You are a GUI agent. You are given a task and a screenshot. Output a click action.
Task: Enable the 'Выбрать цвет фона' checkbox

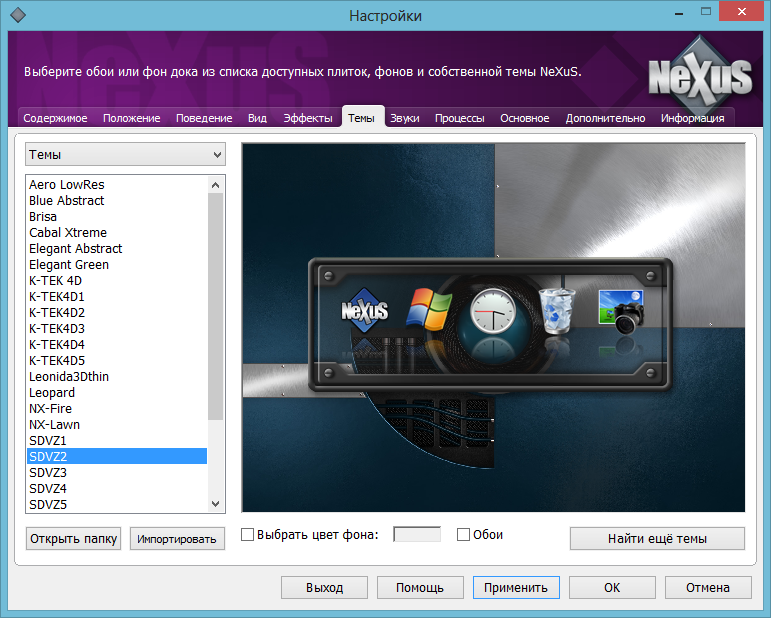pos(247,534)
